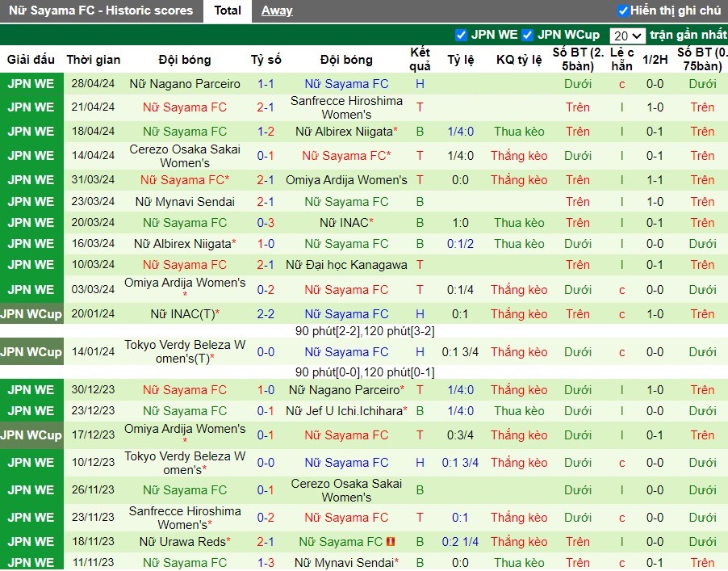728x571 pixels.
Task: Click the 0-3 score versus Nữ INAC
Action: (x=266, y=223)
